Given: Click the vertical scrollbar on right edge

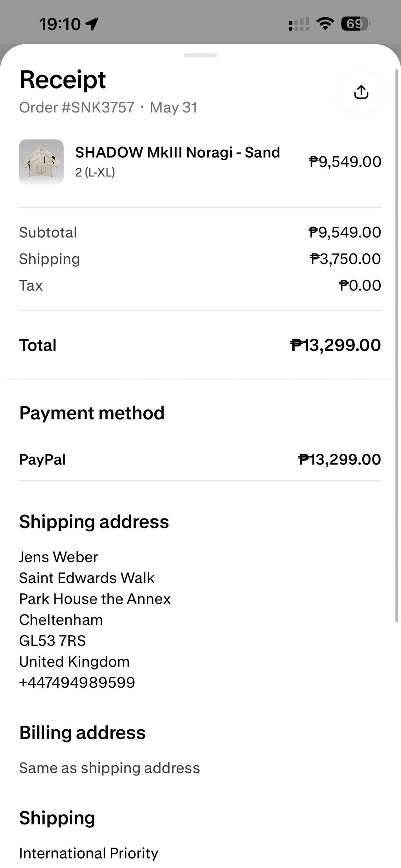Looking at the screenshot, I should (x=397, y=346).
